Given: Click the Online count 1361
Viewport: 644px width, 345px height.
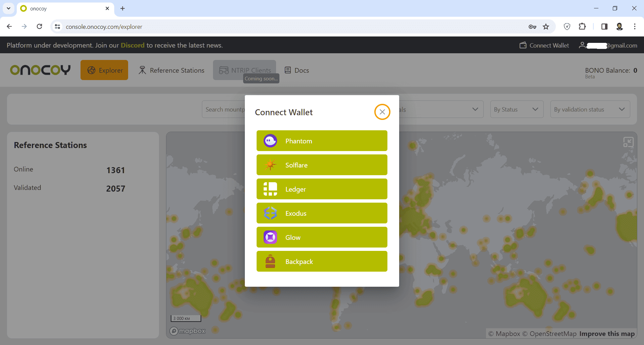Looking at the screenshot, I should coord(116,170).
